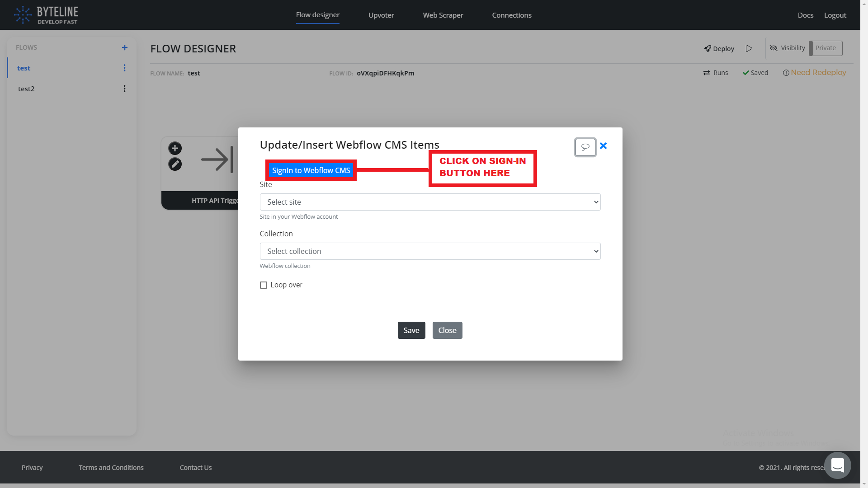Click the run play icon
This screenshot has height=488, width=868.
[x=749, y=48]
